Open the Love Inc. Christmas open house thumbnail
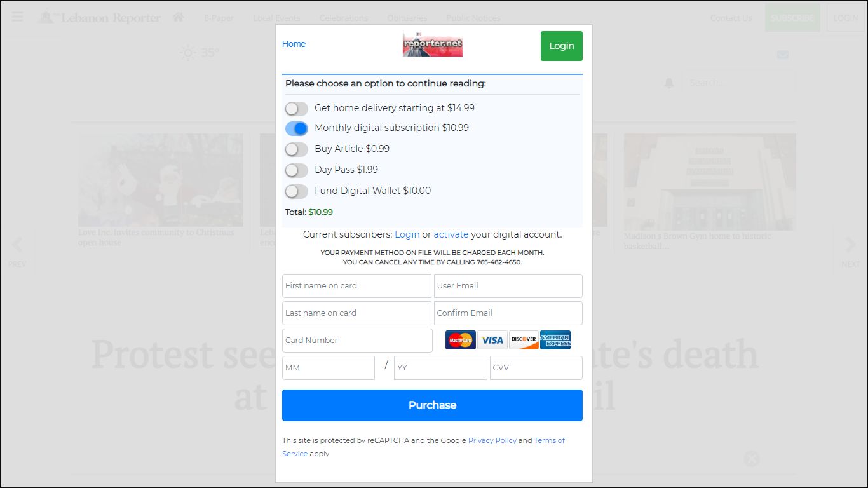Viewport: 868px width, 488px height. coord(161,180)
